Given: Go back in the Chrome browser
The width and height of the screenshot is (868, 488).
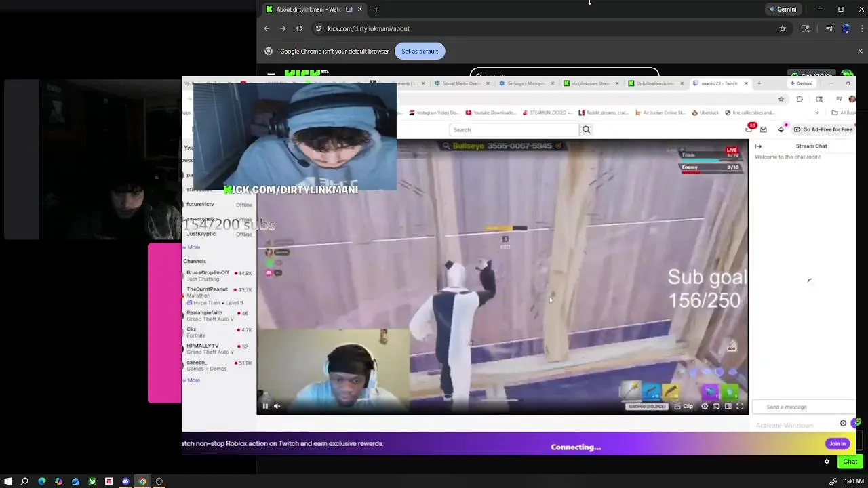Looking at the screenshot, I should (x=267, y=28).
